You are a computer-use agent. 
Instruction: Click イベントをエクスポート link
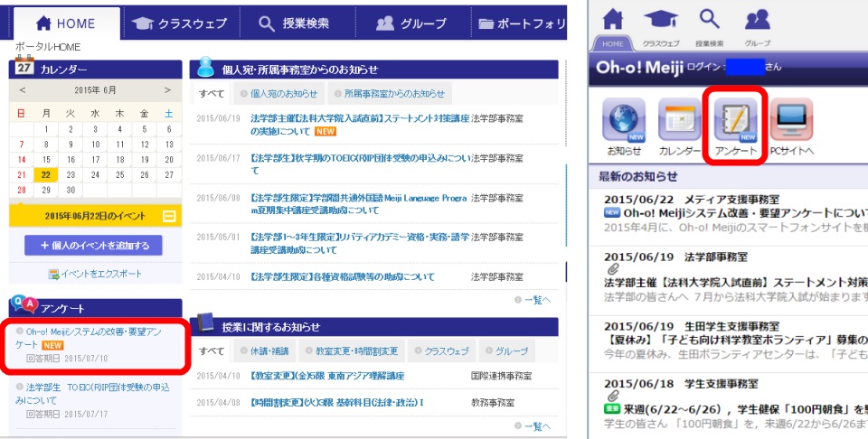(x=95, y=274)
